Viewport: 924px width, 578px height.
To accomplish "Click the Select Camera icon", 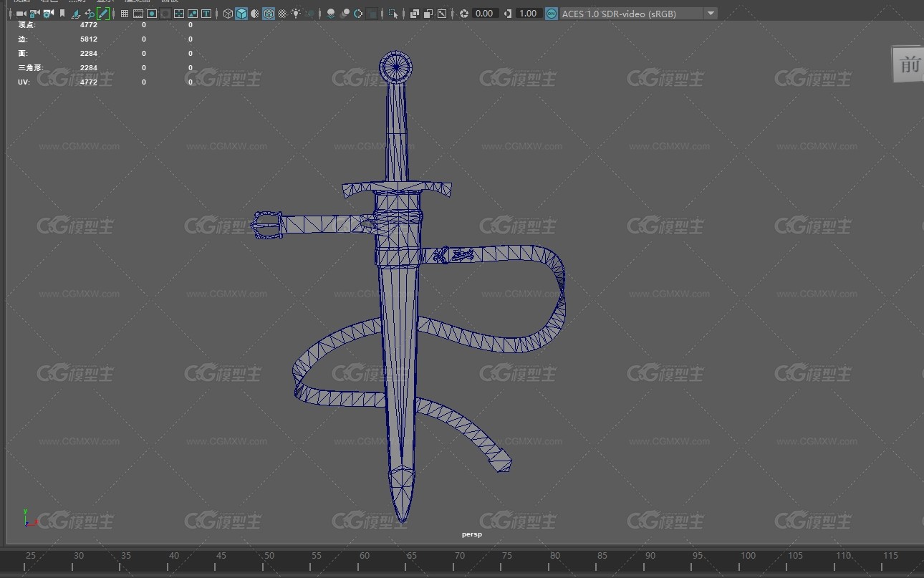I will click(x=21, y=14).
